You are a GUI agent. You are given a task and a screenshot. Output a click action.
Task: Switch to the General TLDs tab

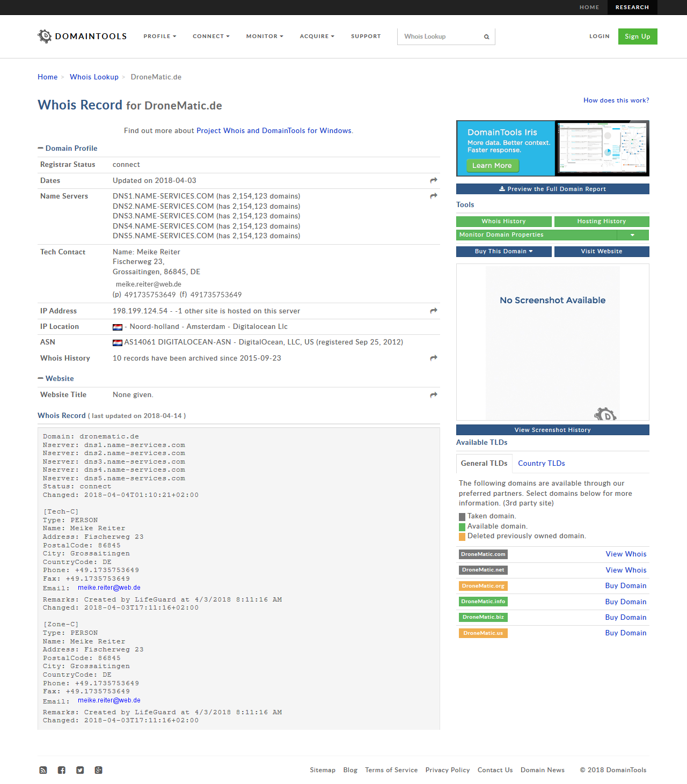[x=484, y=463]
